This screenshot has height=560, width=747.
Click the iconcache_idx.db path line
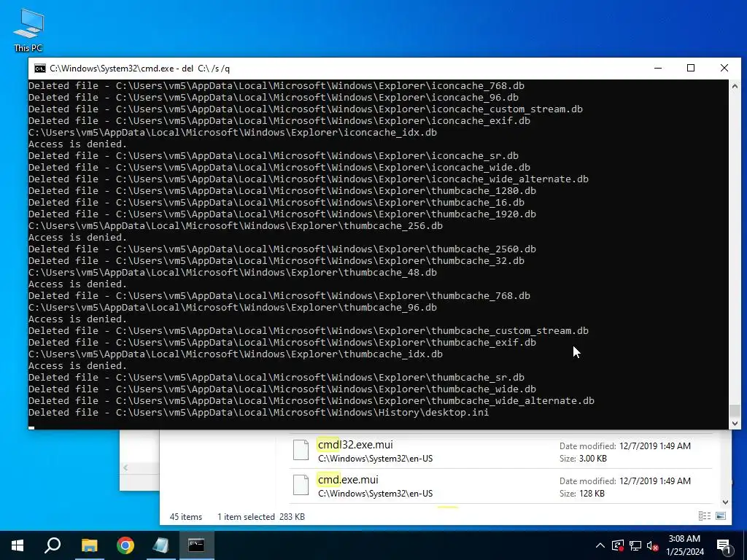coord(233,133)
